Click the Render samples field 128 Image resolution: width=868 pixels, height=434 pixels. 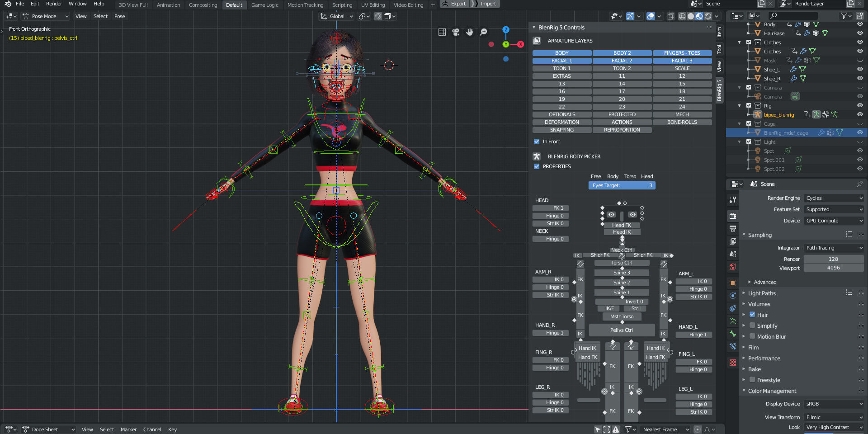(834, 259)
